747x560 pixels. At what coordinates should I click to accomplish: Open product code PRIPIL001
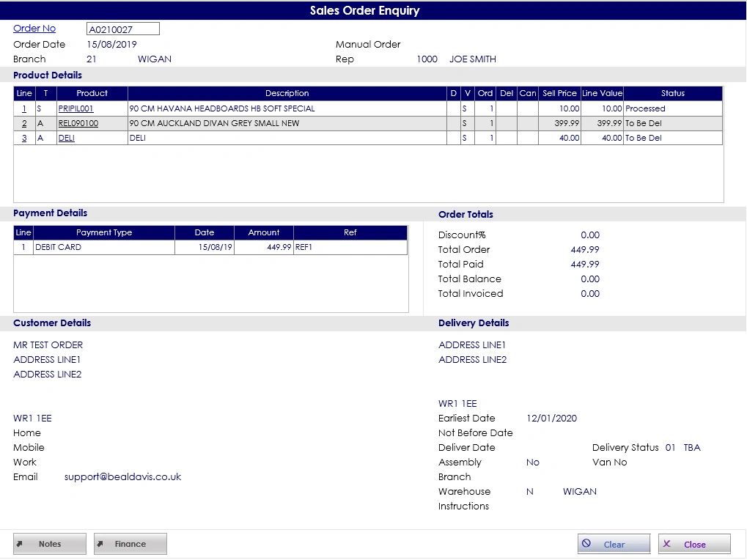[76, 108]
